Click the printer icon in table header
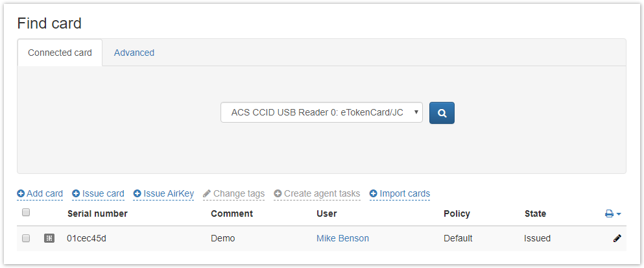Image resolution: width=644 pixels, height=268 pixels. (x=609, y=213)
